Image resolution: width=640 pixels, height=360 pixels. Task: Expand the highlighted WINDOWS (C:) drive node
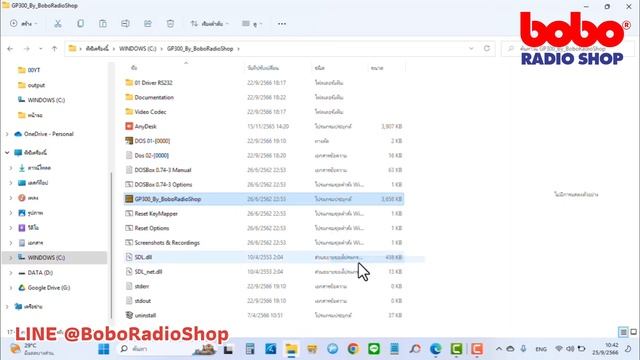tap(11, 258)
